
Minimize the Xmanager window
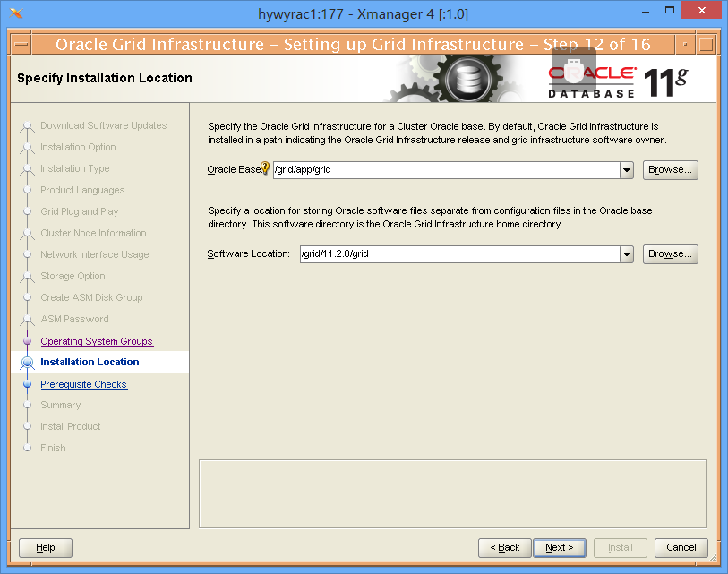[646, 12]
